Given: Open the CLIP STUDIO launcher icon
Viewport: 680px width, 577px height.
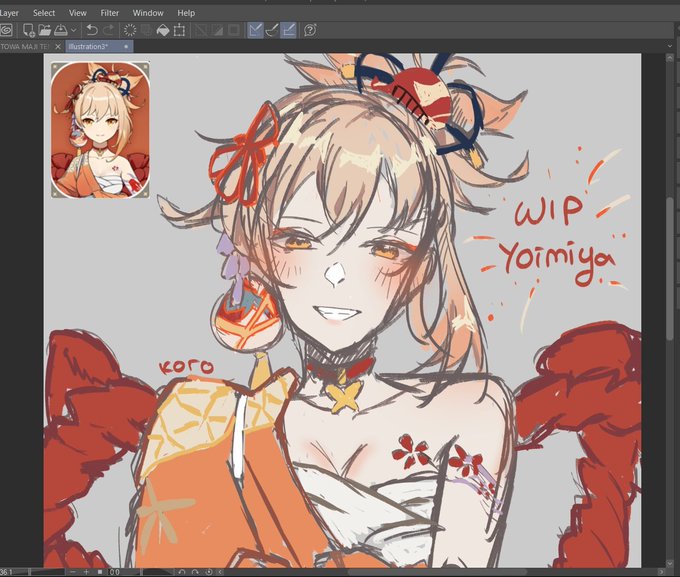Looking at the screenshot, I should (x=7, y=30).
